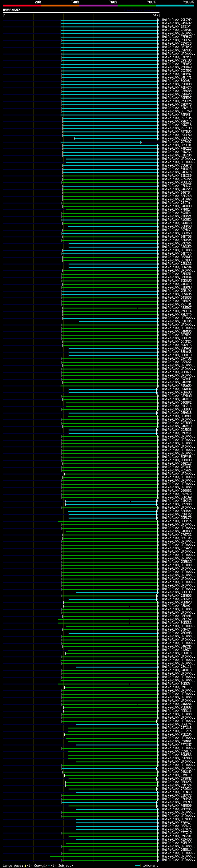Open hit UniRef100_B9SIV4
Screen dimensions: 197x868
tap(177, 26)
